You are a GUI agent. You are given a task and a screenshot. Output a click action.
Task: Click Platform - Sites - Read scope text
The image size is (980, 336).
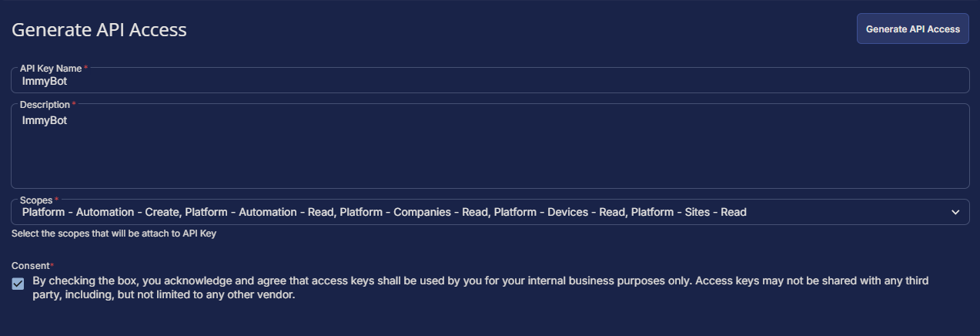point(689,212)
